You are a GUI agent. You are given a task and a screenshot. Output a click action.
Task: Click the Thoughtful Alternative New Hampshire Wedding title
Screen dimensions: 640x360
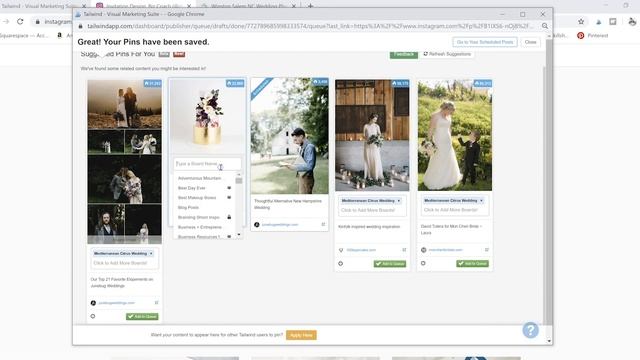[288, 204]
